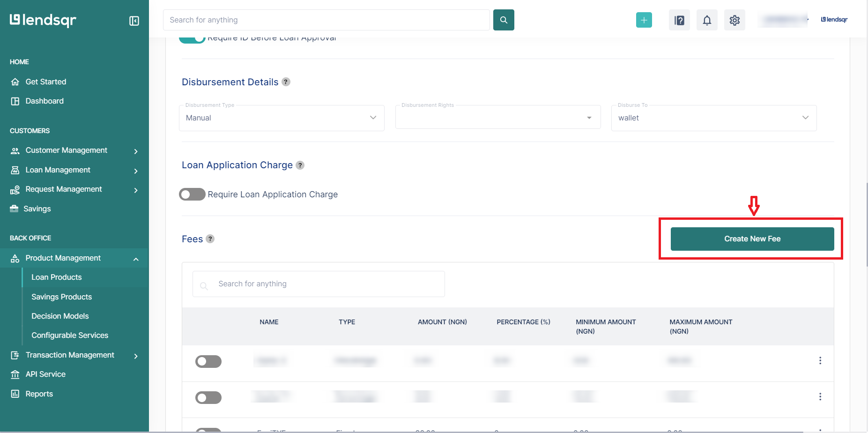Open Disbursement Rights dropdown
This screenshot has width=868, height=433.
tap(498, 118)
